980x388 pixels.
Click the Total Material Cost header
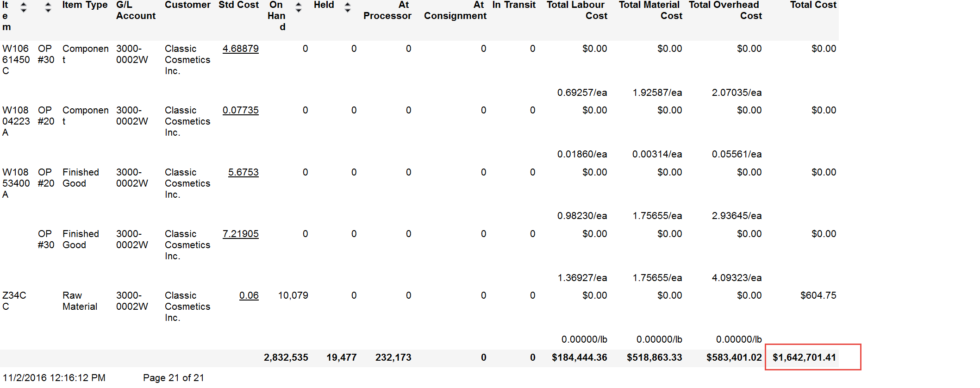650,10
